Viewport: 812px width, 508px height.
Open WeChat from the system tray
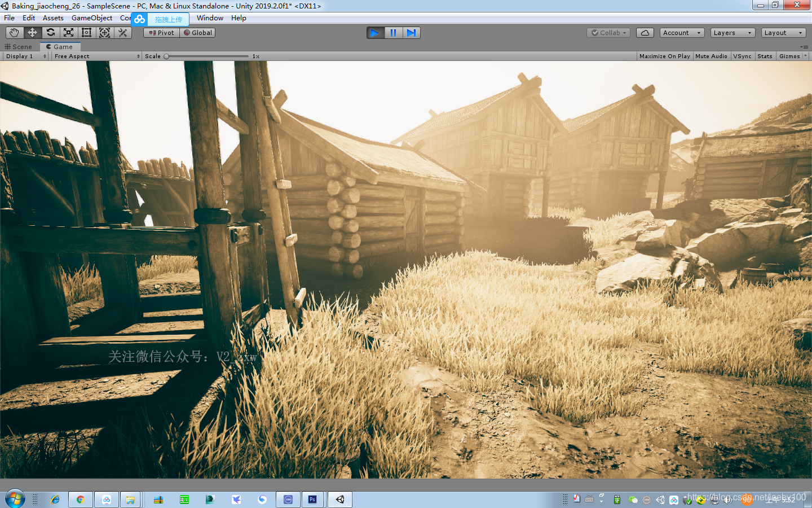pos(633,500)
